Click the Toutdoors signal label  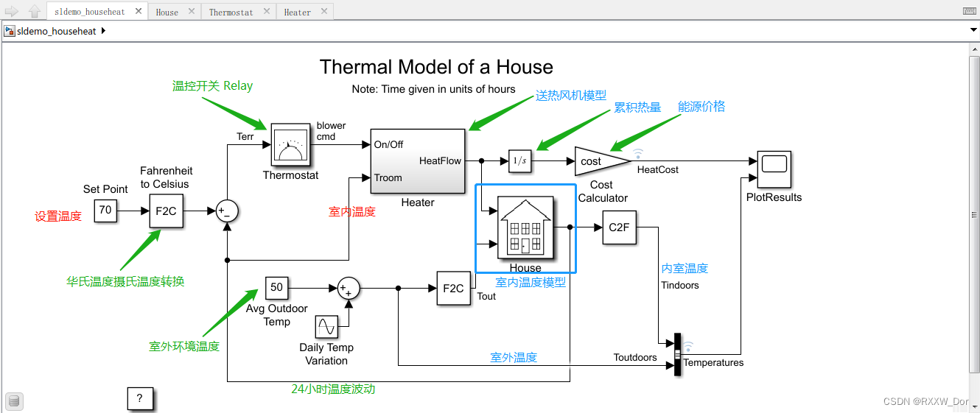coord(635,357)
